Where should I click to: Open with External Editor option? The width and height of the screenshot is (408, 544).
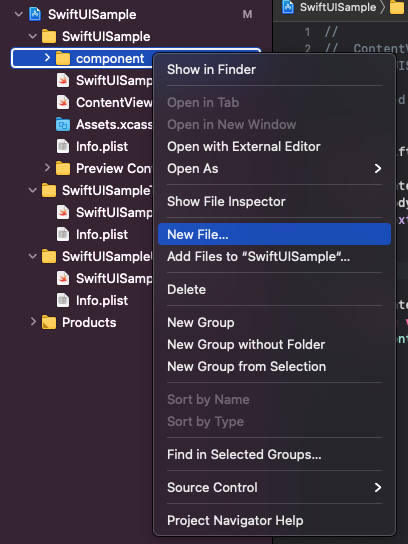274,146
